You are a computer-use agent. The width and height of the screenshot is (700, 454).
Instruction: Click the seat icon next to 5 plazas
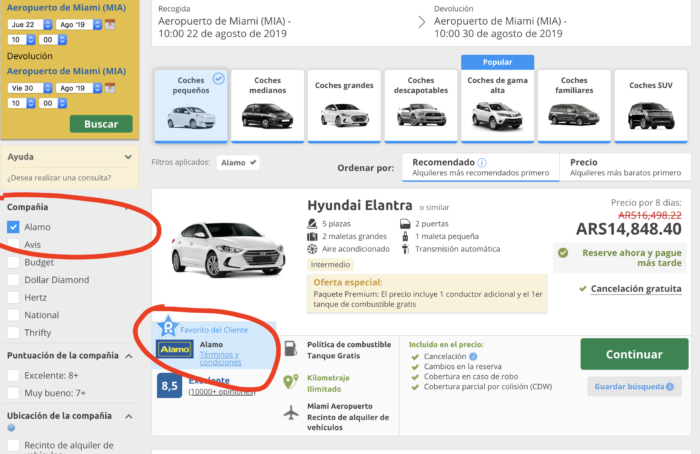[312, 224]
